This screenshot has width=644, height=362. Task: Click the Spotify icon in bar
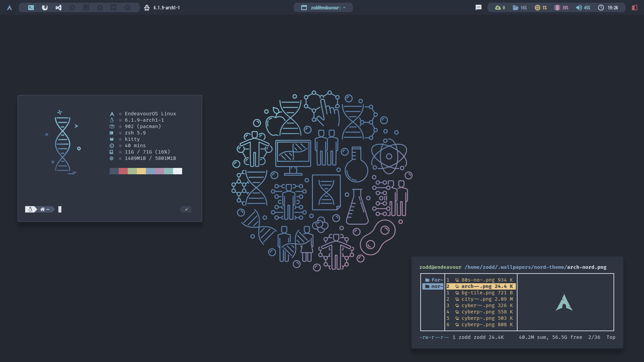(x=127, y=8)
